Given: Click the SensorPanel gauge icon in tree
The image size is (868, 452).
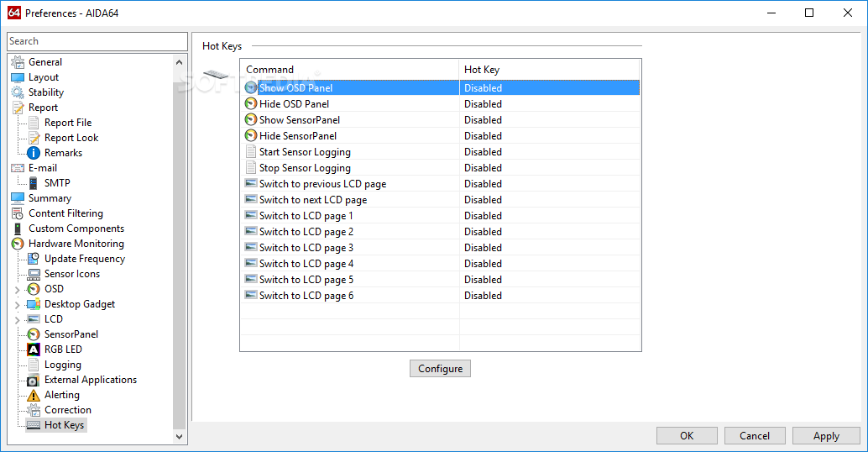Looking at the screenshot, I should 34,334.
